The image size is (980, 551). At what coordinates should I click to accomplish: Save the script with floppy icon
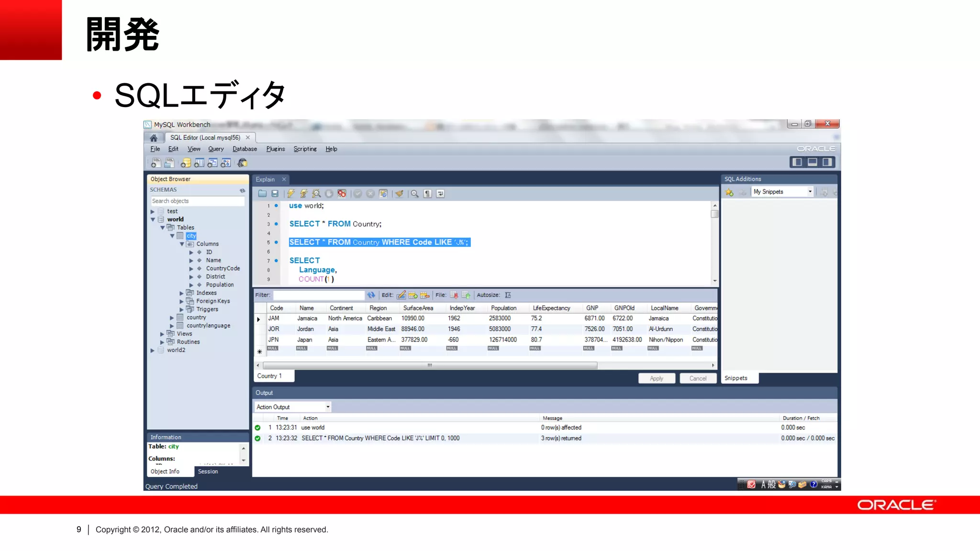[275, 194]
